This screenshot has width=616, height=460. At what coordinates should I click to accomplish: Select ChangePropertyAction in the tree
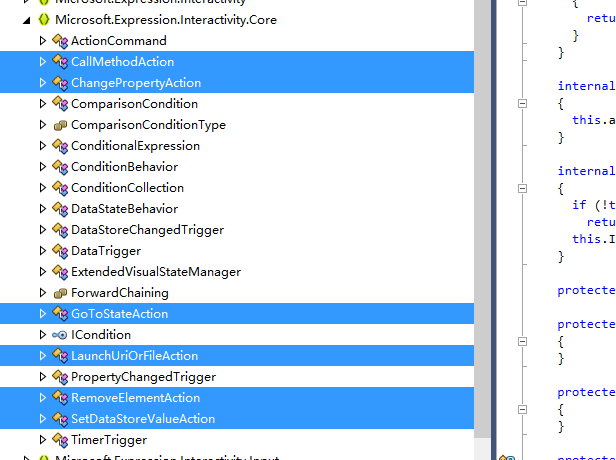tap(135, 83)
